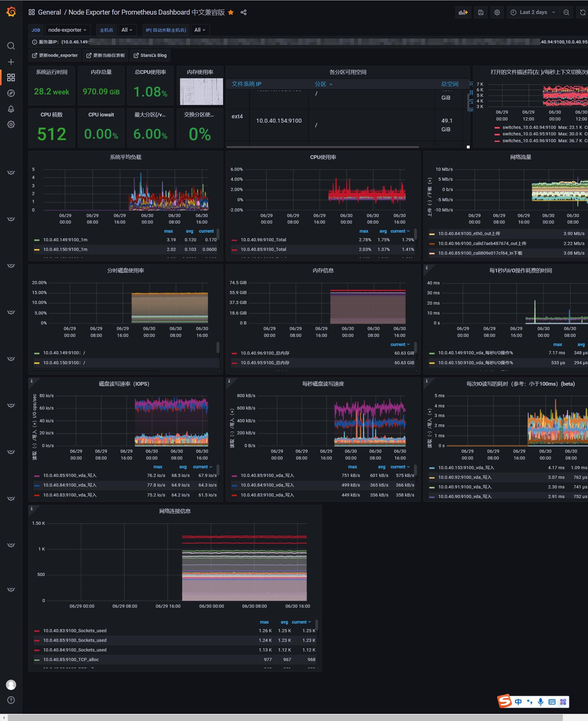Show info icon on 每1秒内I/O操作耗费的时间 panel
The height and width of the screenshot is (721, 588).
pyautogui.click(x=426, y=267)
